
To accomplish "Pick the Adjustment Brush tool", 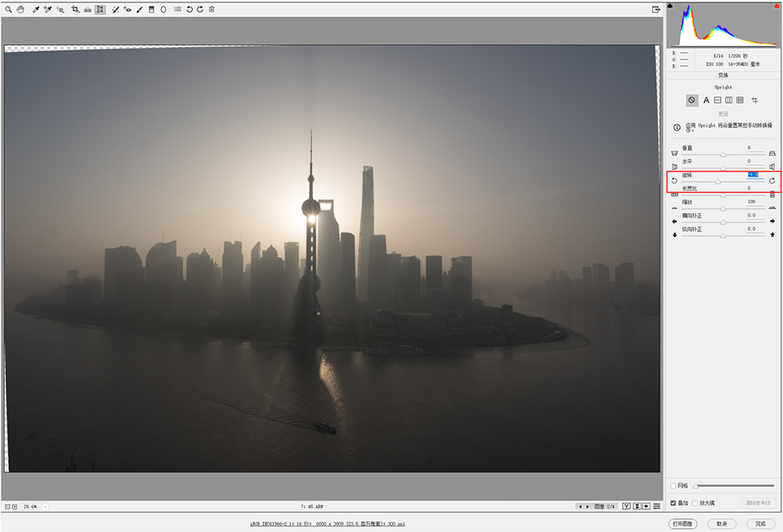I will (139, 10).
